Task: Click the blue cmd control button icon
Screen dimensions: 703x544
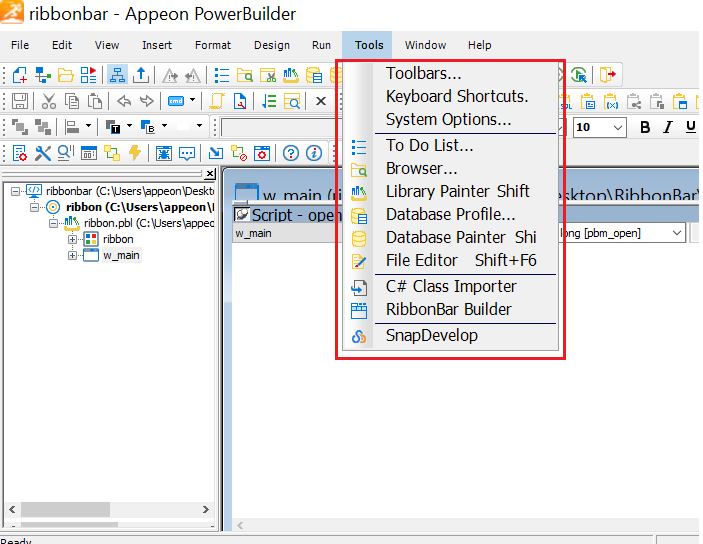Action: (x=176, y=101)
